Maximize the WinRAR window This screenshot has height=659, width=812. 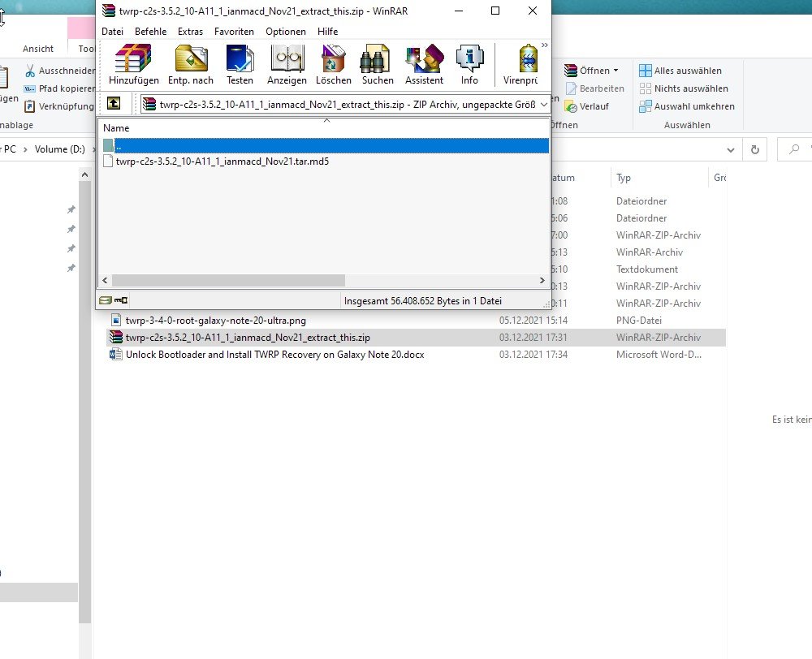495,11
